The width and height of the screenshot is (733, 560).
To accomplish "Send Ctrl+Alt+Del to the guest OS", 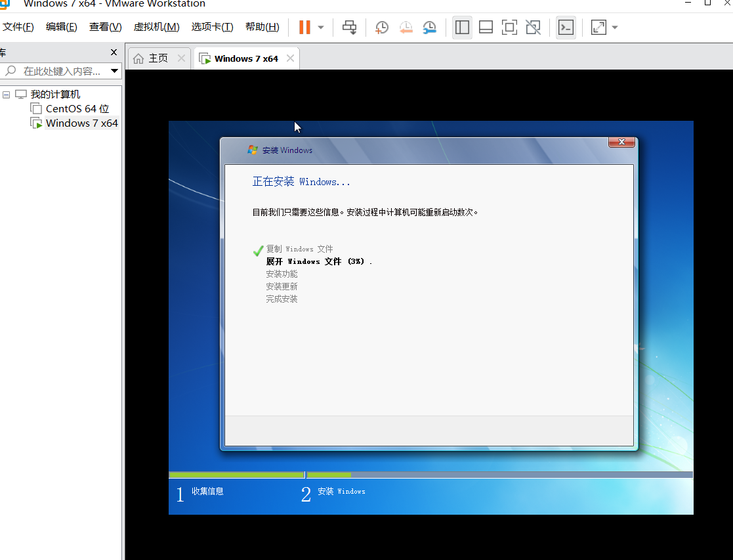I will coord(349,27).
